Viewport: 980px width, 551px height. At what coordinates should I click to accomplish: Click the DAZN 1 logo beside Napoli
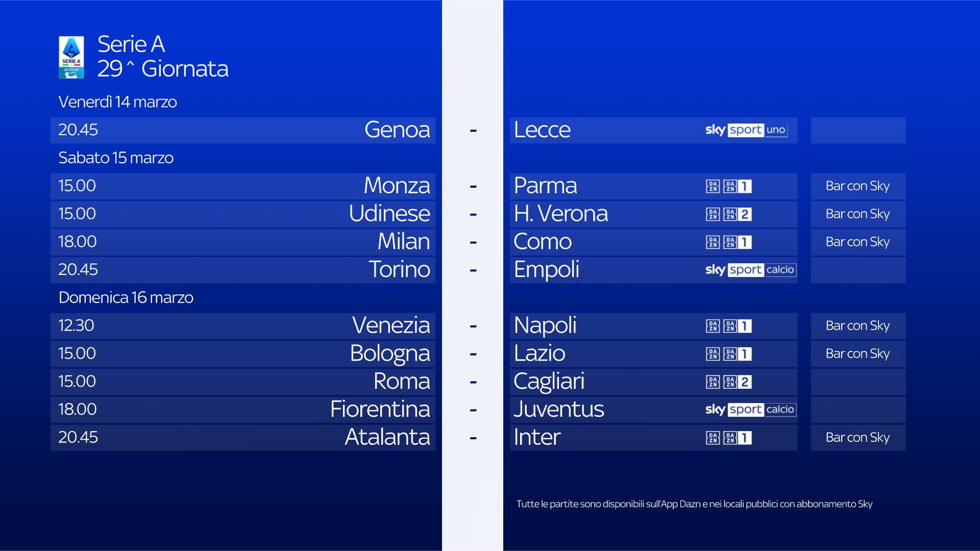coord(737,326)
